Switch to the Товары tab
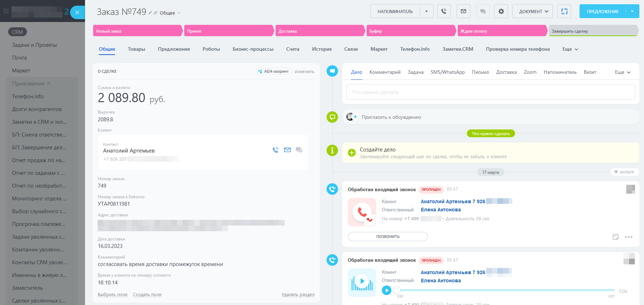This screenshot has height=305, width=644. tap(136, 49)
